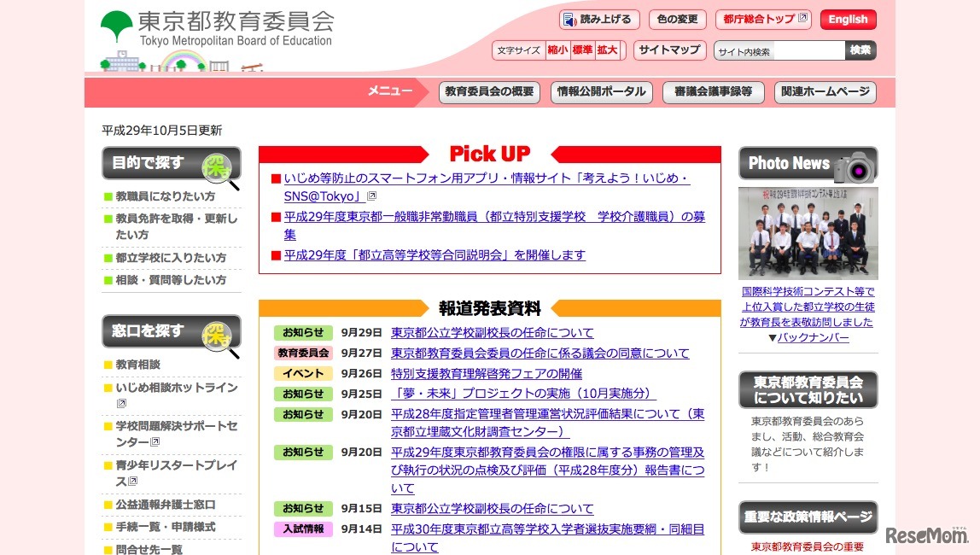Open 一般職非常勤職員の募集 Pick UP link
This screenshot has height=555, width=980.
494,225
